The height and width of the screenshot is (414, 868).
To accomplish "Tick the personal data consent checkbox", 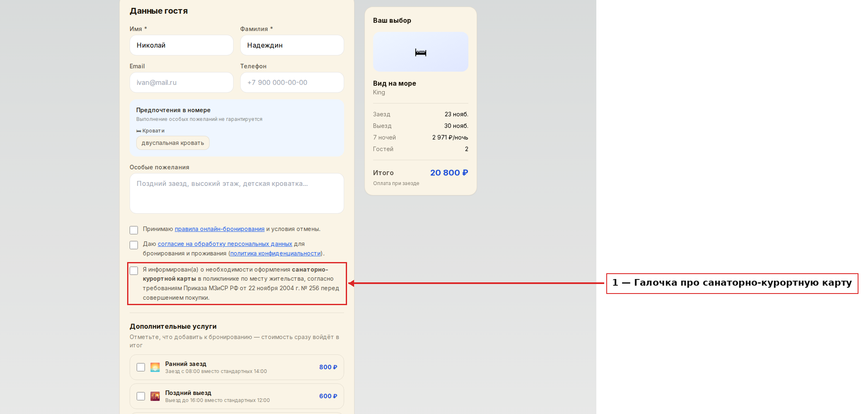I will point(134,245).
